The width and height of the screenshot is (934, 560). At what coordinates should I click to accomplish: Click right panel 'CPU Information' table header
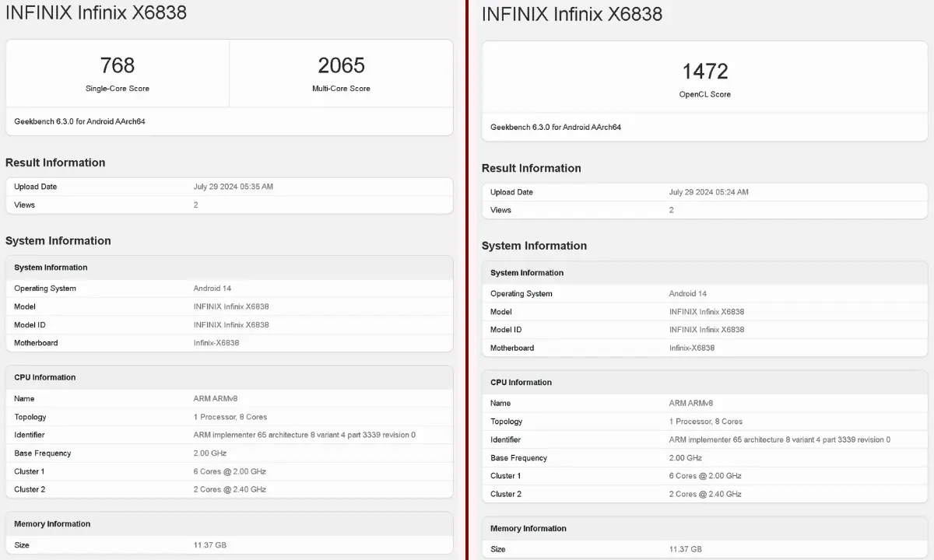tap(521, 383)
